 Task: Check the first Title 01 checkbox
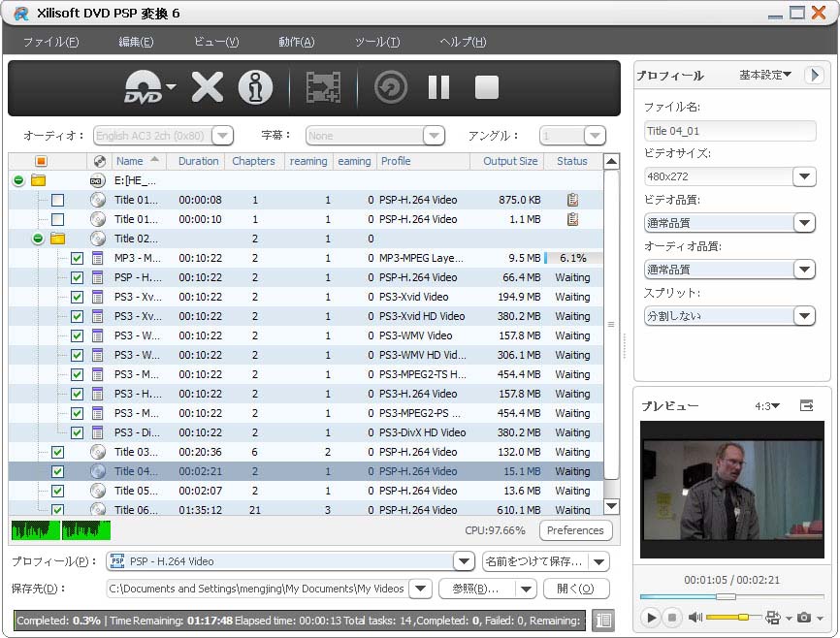click(x=57, y=200)
